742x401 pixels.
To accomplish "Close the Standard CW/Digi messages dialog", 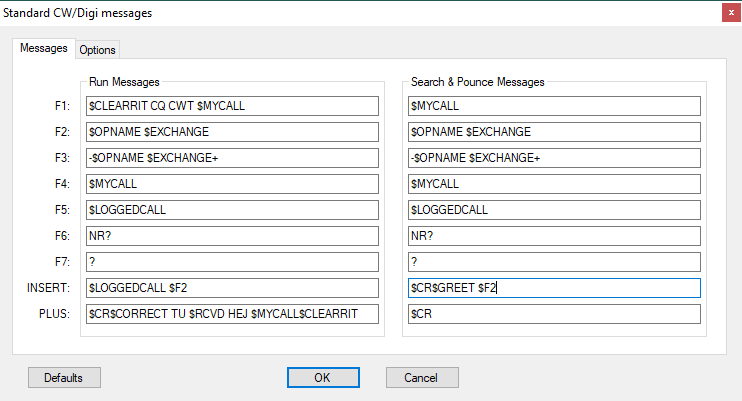I will (731, 13).
